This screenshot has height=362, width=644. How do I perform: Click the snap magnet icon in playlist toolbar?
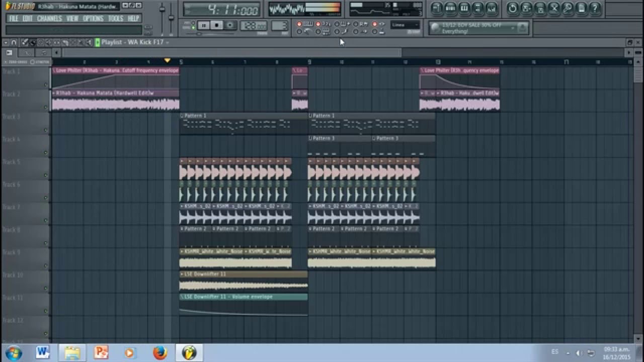pos(14,43)
